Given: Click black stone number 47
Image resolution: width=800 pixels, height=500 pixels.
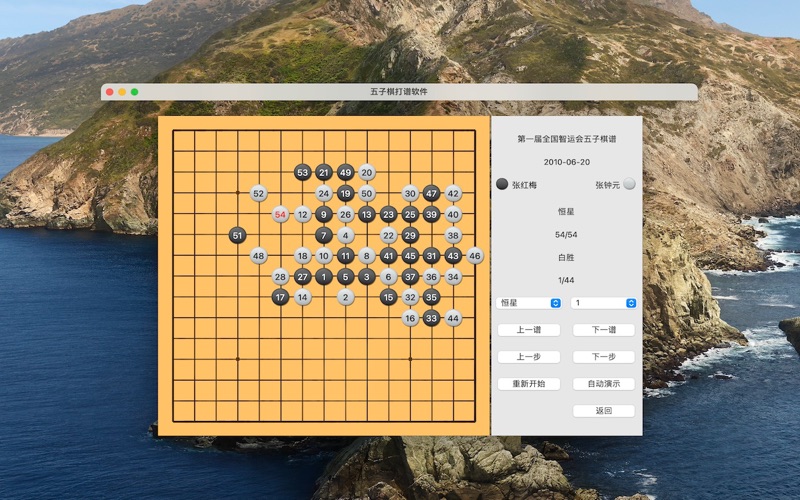Looking at the screenshot, I should (432, 193).
